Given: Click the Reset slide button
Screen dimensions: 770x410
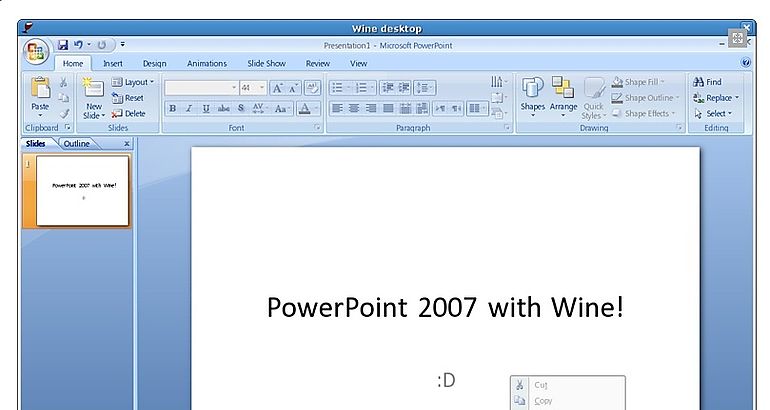Looking at the screenshot, I should 128,98.
